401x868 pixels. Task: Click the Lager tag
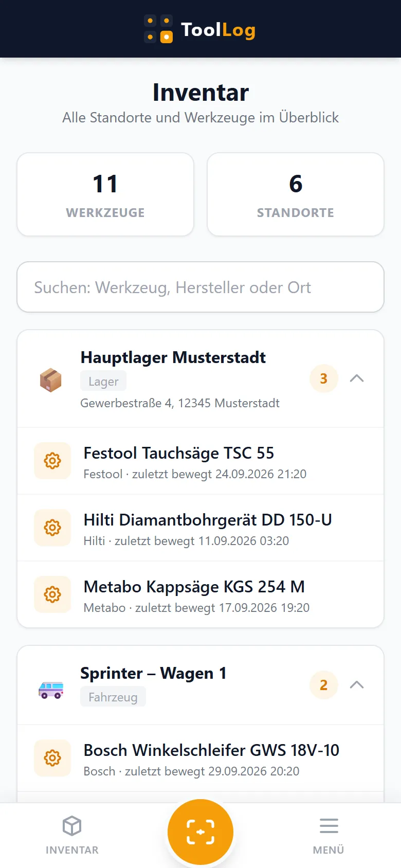(x=103, y=381)
